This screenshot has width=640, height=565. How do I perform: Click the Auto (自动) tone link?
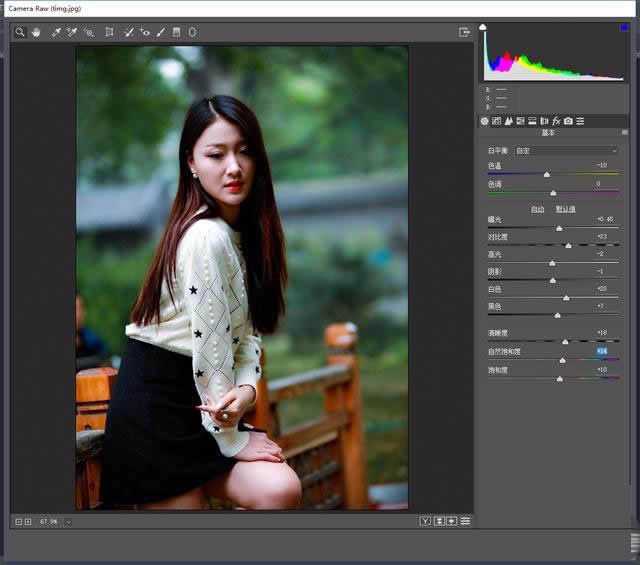537,209
